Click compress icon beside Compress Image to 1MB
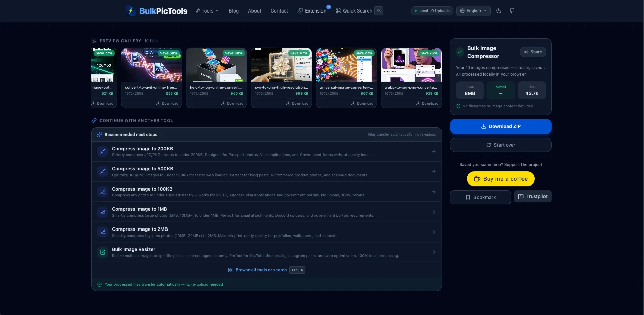This screenshot has width=644, height=315. click(103, 212)
